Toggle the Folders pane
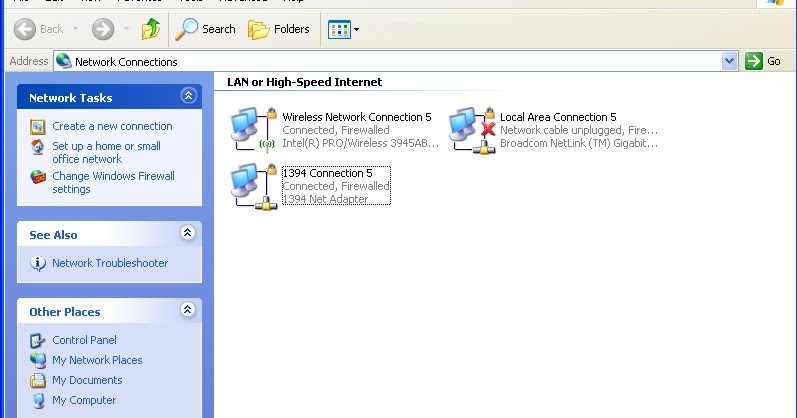The width and height of the screenshot is (797, 418). 279,29
